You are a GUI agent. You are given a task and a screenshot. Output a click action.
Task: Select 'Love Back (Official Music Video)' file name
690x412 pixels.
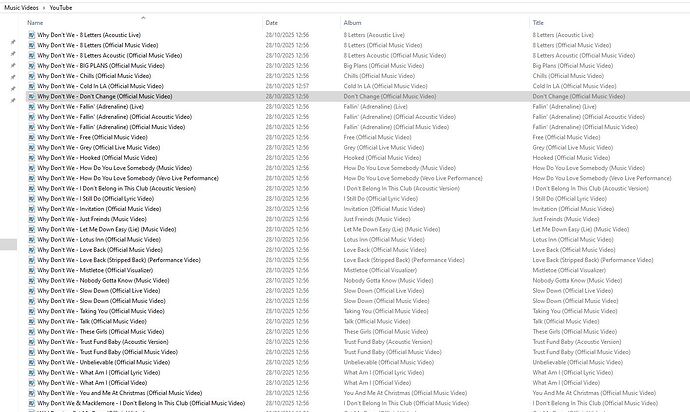coord(99,250)
